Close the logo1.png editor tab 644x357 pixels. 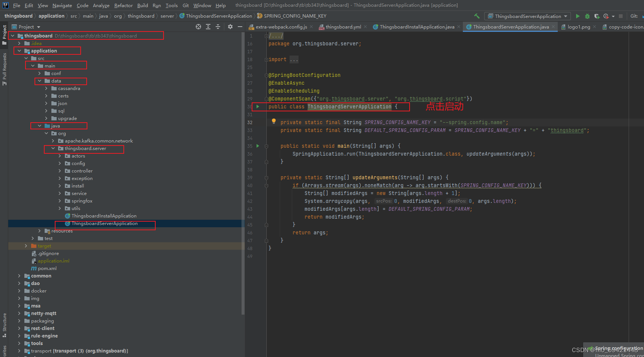(595, 27)
